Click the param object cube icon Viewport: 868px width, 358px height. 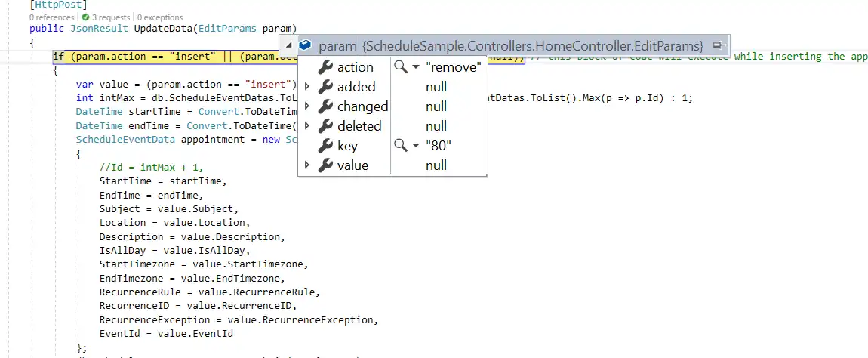click(306, 45)
